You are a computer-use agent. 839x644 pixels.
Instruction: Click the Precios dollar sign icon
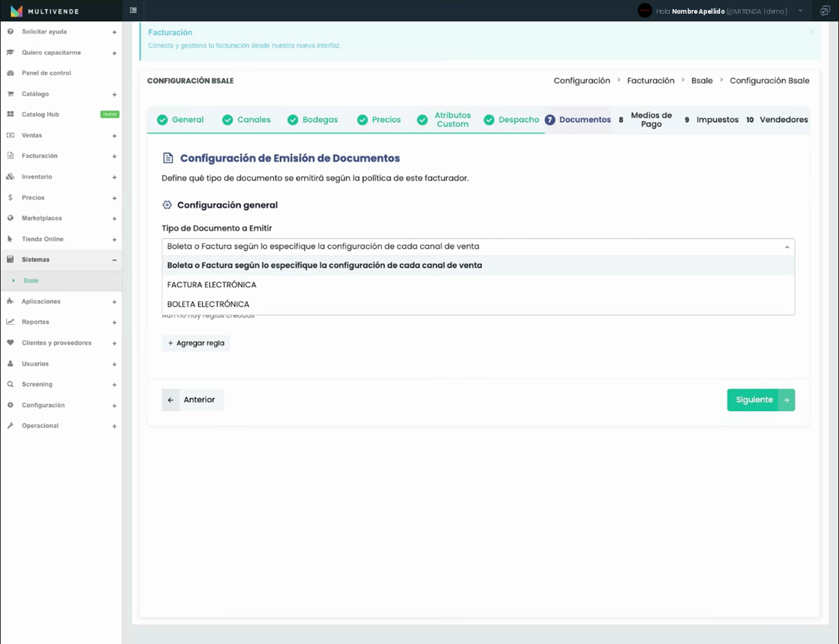[10, 198]
